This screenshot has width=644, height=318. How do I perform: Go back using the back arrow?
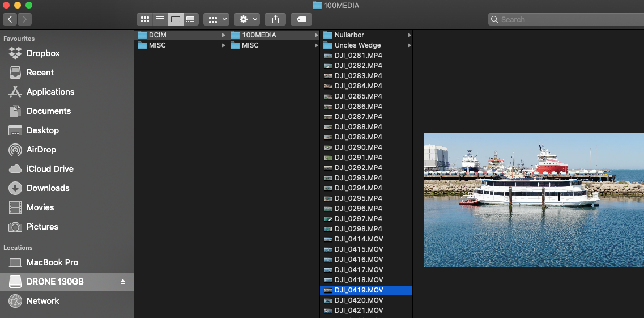10,19
